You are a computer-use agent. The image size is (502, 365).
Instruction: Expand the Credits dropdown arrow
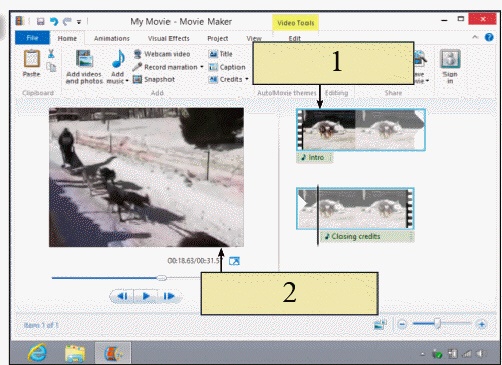[x=247, y=79]
